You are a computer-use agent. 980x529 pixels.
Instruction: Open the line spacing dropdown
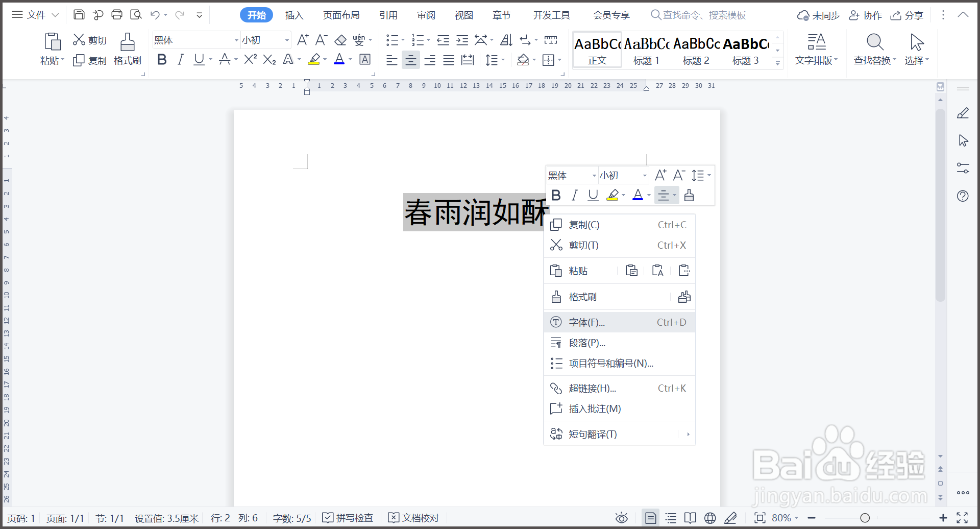(x=495, y=60)
